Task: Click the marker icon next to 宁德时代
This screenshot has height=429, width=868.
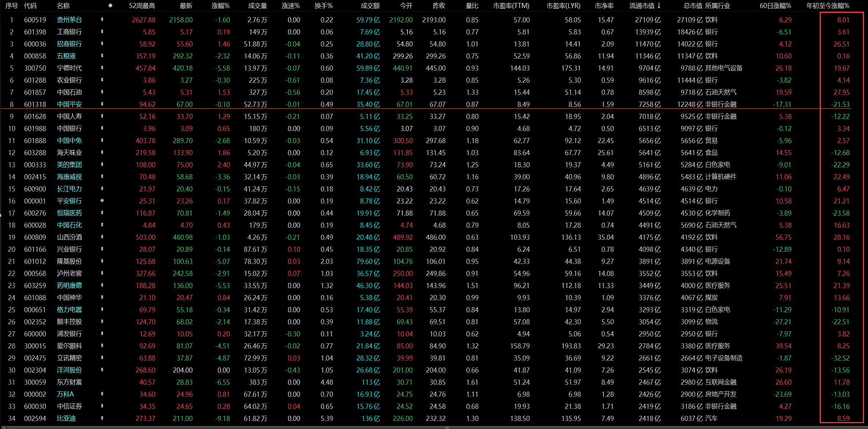Action: 102,68
